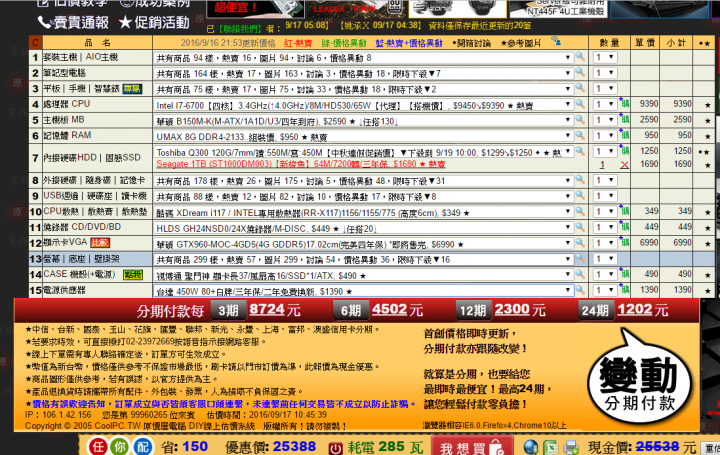Click green 購 icon in CPU row
Viewport: 720px width, 455px height.
click(624, 104)
